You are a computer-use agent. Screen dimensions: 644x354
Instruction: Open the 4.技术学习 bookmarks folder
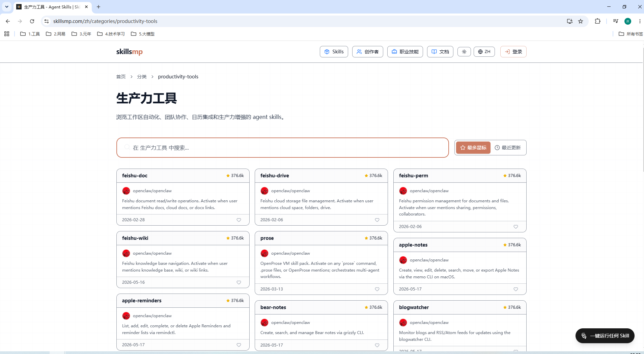click(x=111, y=34)
